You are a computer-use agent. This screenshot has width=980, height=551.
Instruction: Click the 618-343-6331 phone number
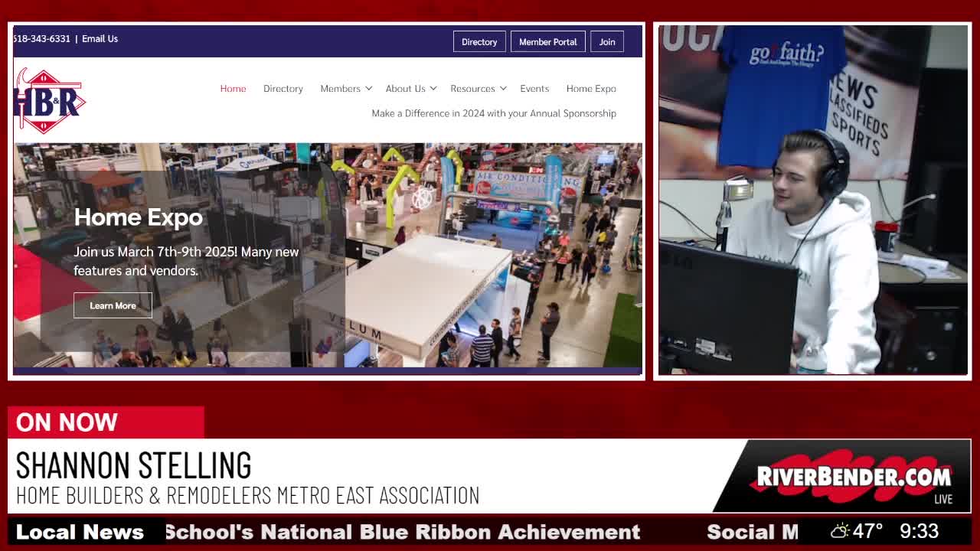(41, 38)
